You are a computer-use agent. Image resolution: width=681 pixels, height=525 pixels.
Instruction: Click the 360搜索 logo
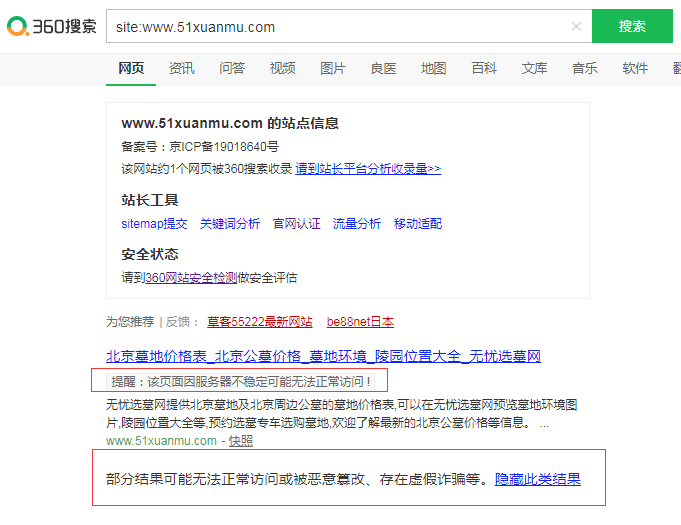[51, 26]
